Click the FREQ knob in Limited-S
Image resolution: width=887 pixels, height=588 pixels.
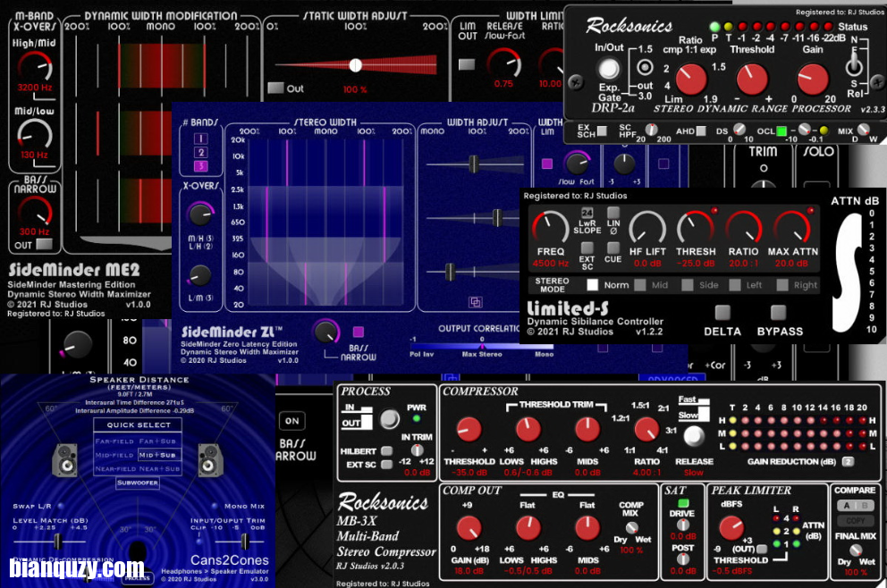(x=550, y=227)
